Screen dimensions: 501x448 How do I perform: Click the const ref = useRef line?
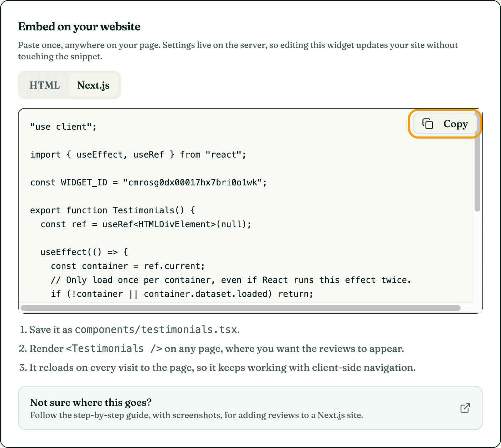point(146,224)
